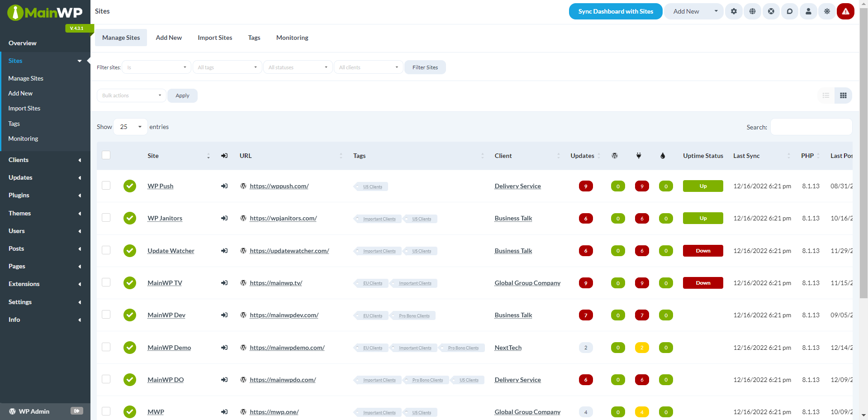Switch to the Add New tab
Screen dimensions: 868x420
pyautogui.click(x=169, y=38)
